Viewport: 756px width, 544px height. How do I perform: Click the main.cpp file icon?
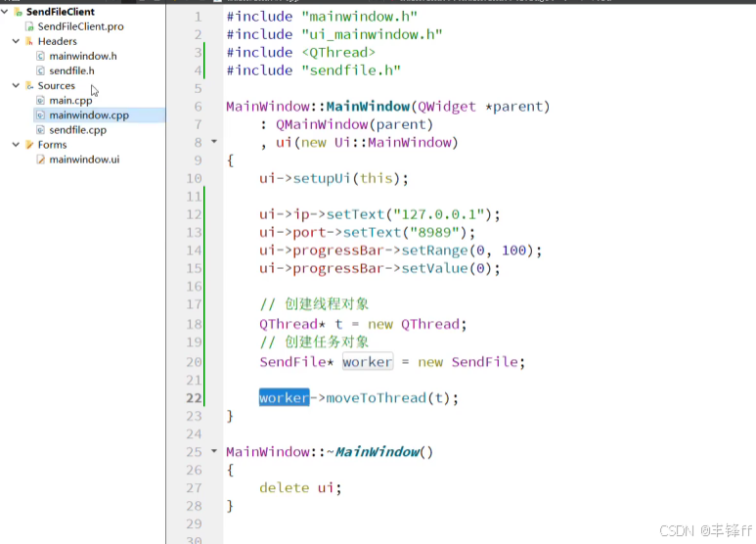pyautogui.click(x=40, y=101)
